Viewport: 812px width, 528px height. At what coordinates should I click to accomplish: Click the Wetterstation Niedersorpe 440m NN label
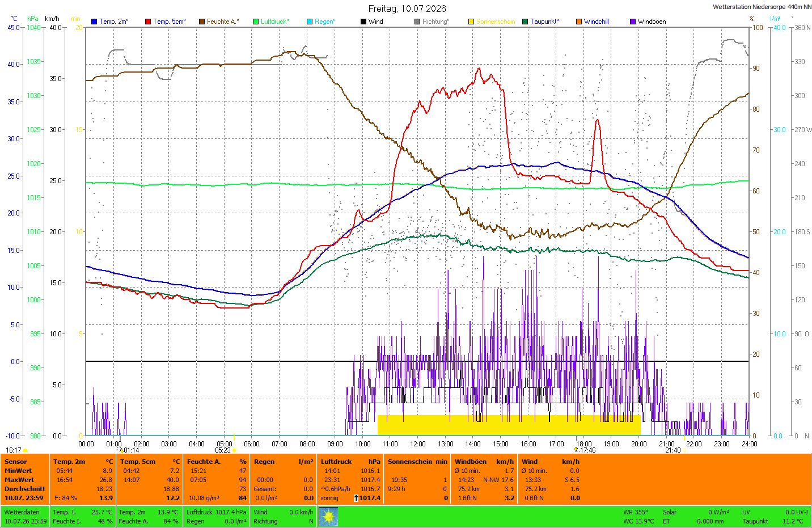click(762, 7)
